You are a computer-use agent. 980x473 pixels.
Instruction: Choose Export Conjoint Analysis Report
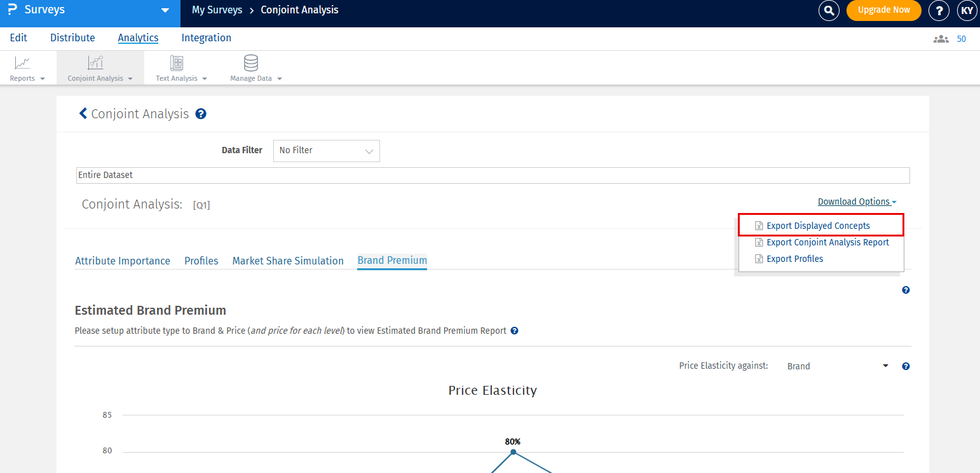(x=827, y=242)
